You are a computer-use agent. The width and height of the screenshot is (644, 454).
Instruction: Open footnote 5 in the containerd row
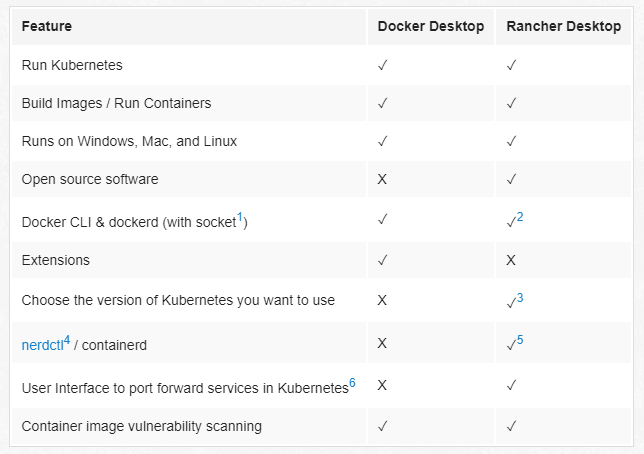[520, 339]
